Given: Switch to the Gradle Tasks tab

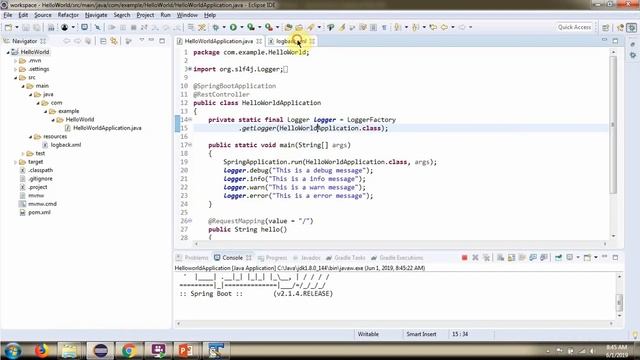Looking at the screenshot, I should click(346, 258).
